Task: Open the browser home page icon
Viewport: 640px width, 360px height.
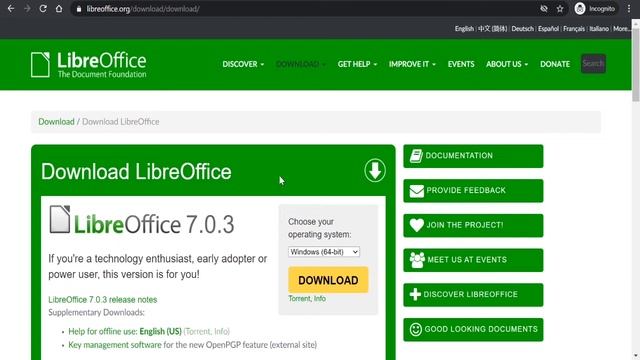Action: coord(59,9)
